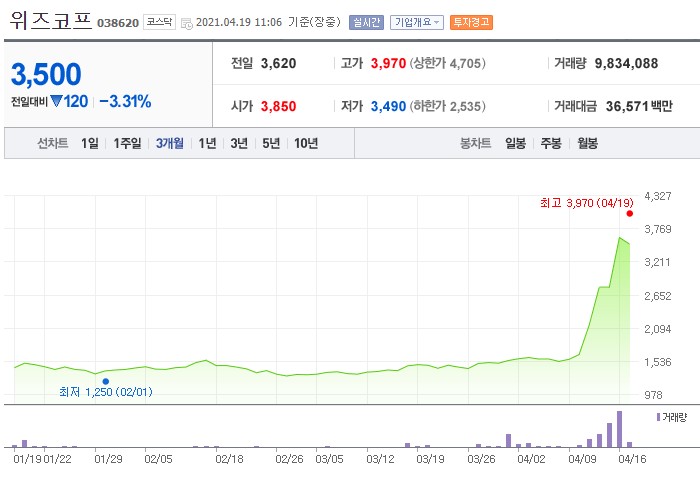This screenshot has width=700, height=481.
Task: Open the 기업개요 dropdown
Action: coord(417,22)
